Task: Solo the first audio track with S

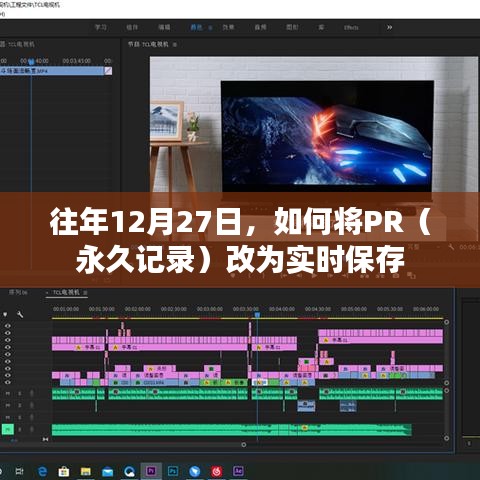Action: (20, 394)
